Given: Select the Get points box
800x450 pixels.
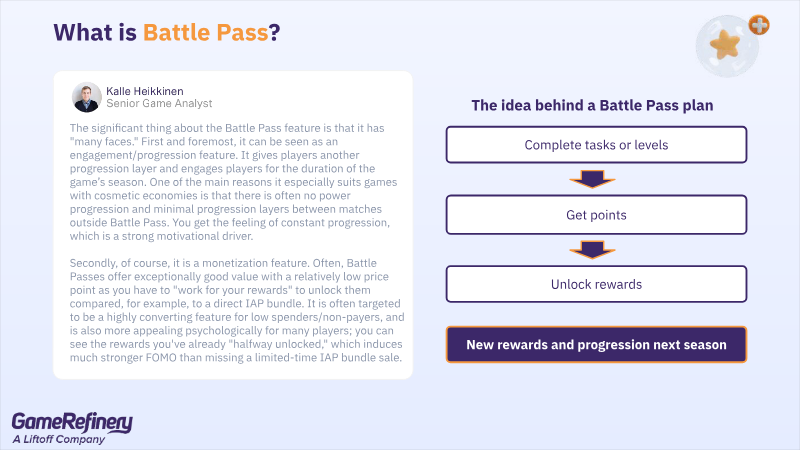Looking at the screenshot, I should (596, 215).
